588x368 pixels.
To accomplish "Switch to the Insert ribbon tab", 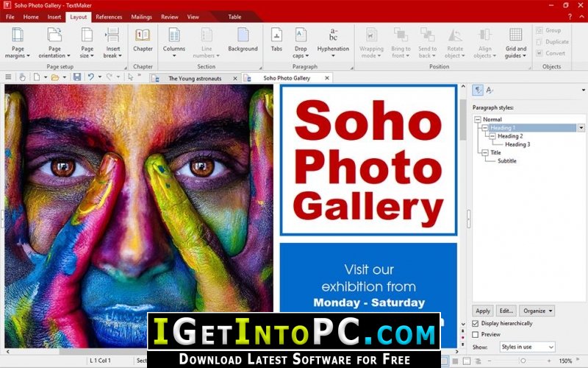I will pos(54,17).
